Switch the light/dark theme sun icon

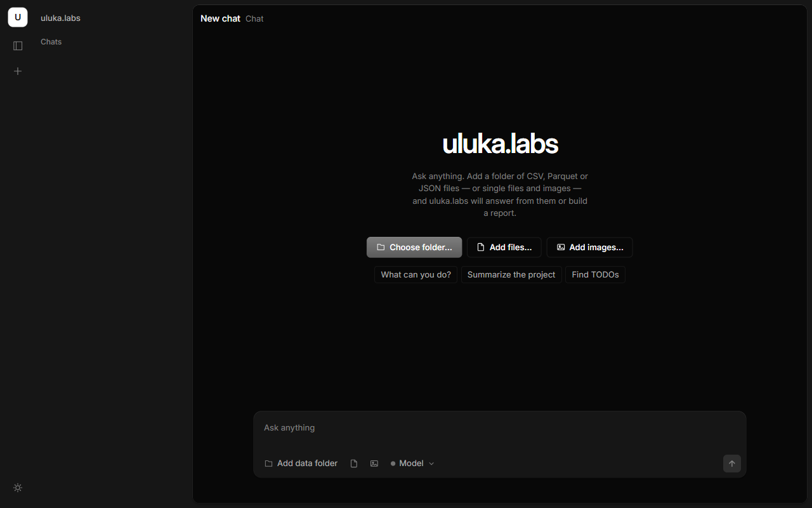click(x=18, y=488)
